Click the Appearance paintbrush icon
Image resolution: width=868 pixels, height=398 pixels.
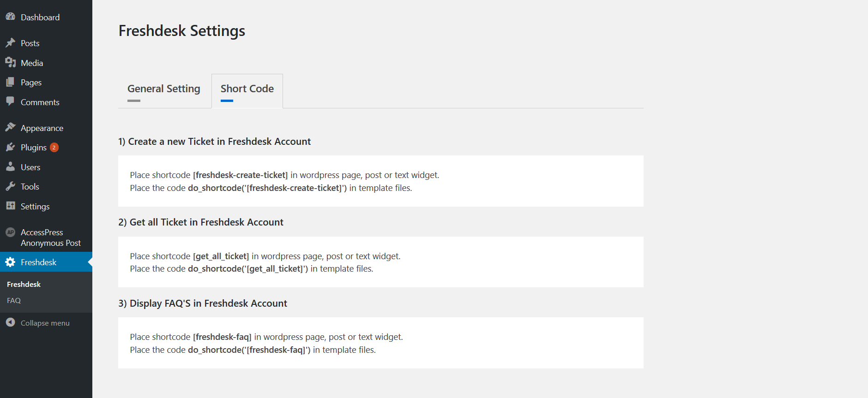click(10, 127)
